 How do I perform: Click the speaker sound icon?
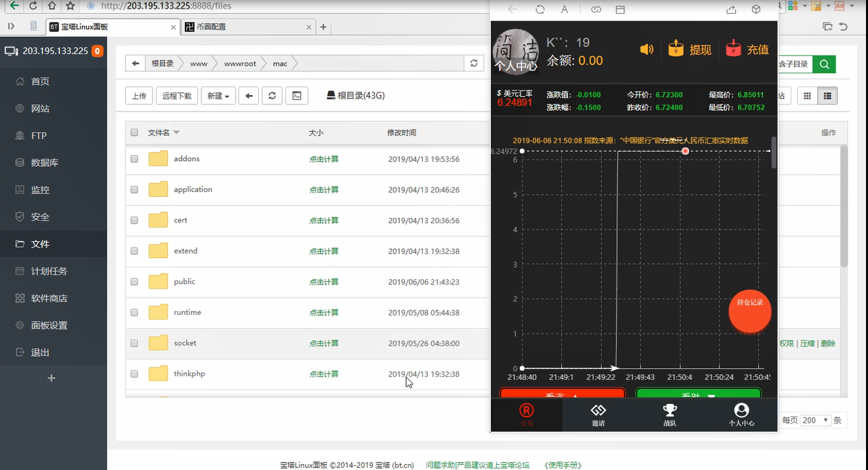[646, 50]
